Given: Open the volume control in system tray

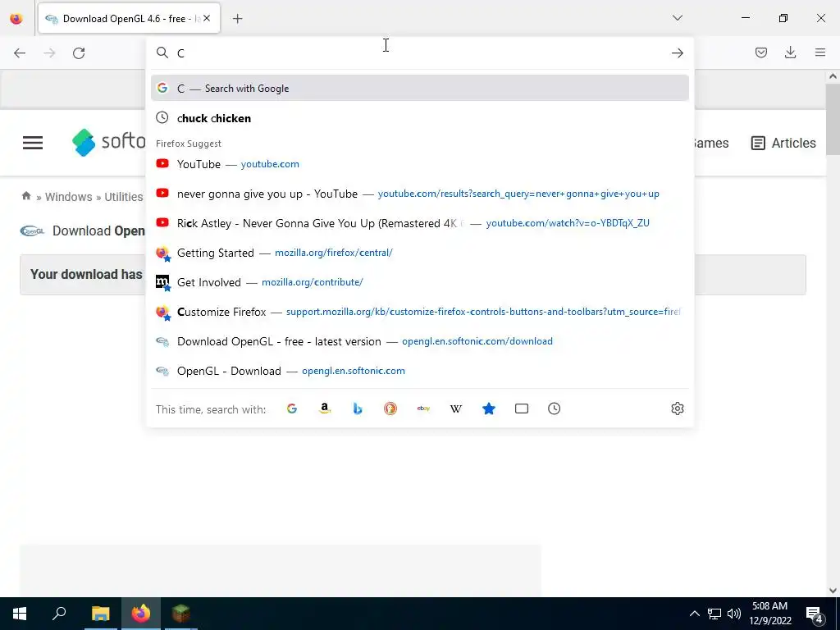Looking at the screenshot, I should [734, 614].
